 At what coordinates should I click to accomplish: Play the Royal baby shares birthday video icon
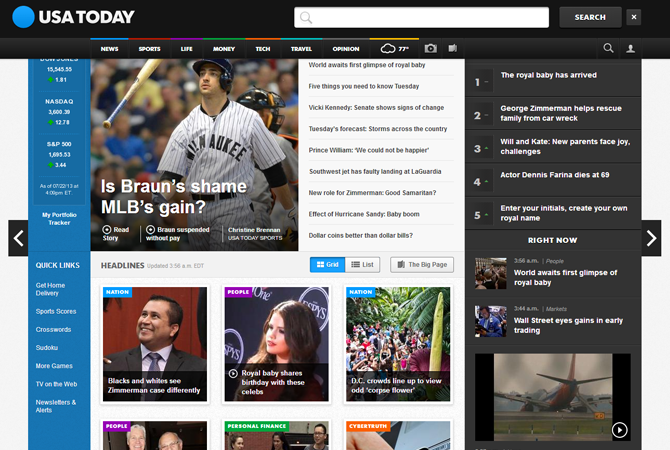coord(233,374)
